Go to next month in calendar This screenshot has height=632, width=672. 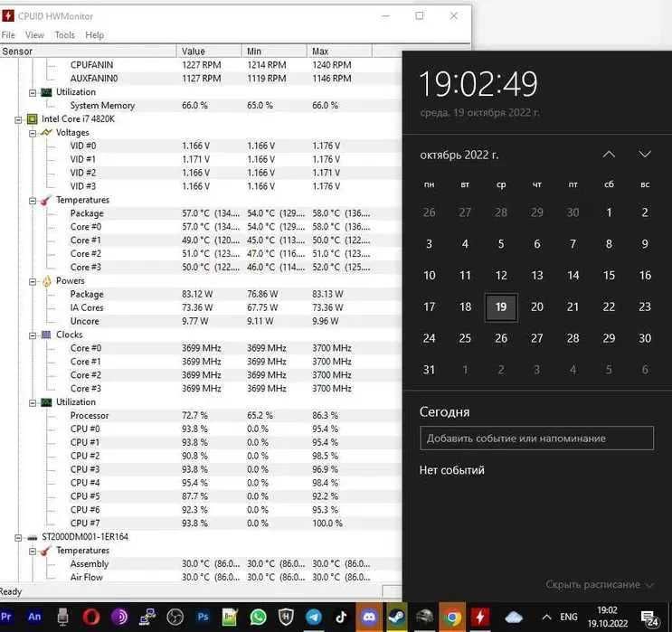tap(645, 155)
